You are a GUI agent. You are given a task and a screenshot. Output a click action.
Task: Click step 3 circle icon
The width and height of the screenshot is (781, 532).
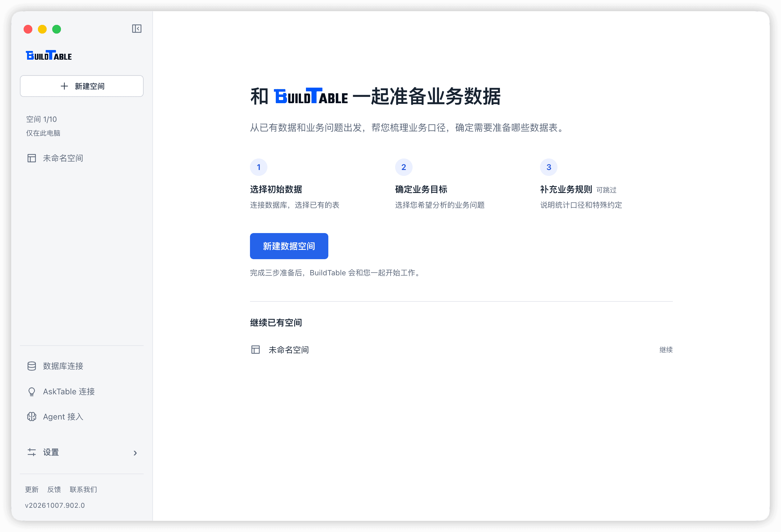(x=549, y=167)
